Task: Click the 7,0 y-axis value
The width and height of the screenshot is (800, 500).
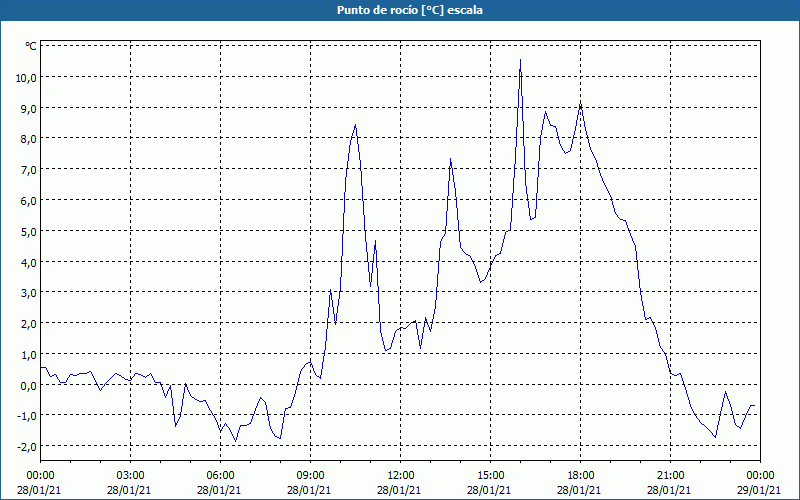Action: pos(29,169)
